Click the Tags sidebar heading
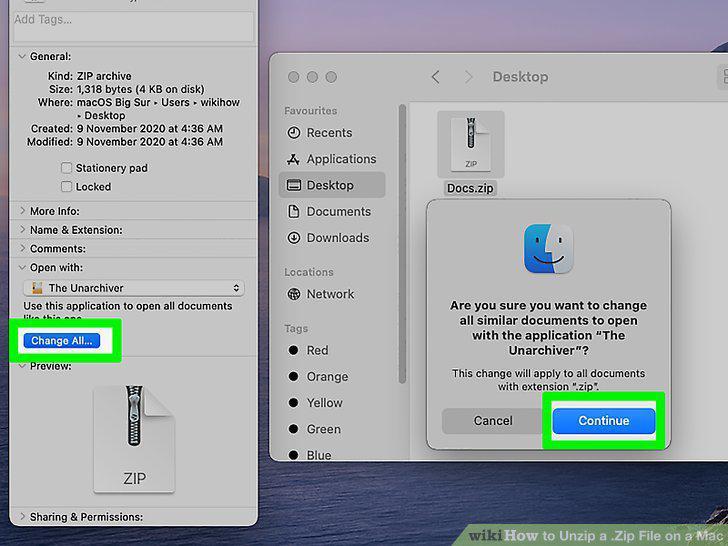The height and width of the screenshot is (546, 728). [x=296, y=329]
